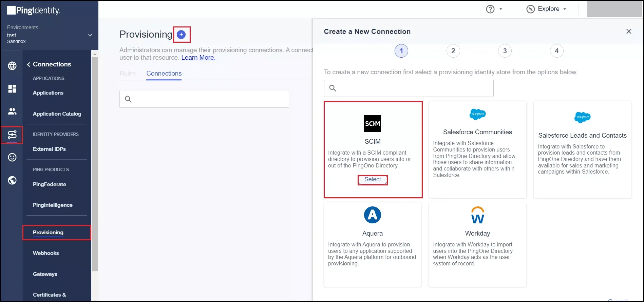
Task: Open the Dashboards grid icon in sidebar
Action: pyautogui.click(x=12, y=89)
